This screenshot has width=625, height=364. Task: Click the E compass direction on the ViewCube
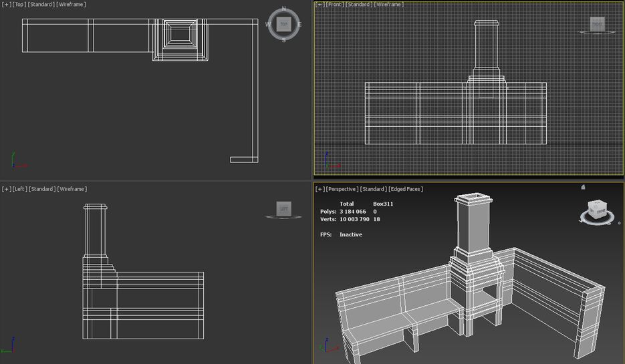point(299,25)
